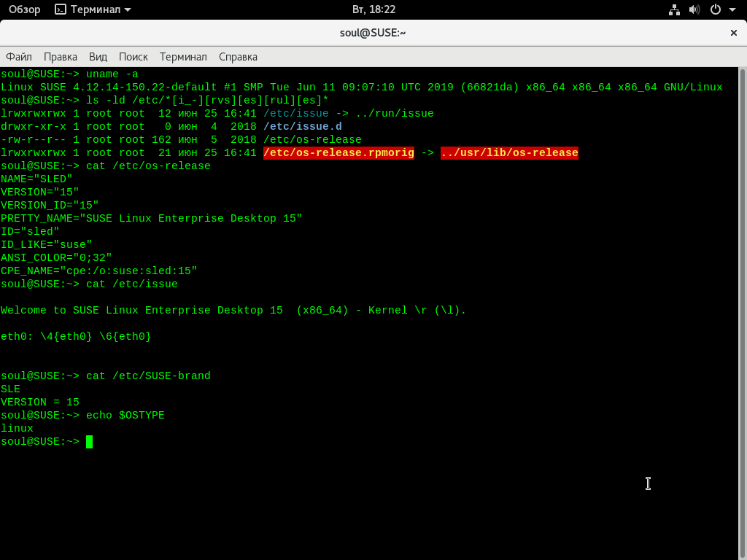Open the Поиск menu
Viewport: 747px width, 560px height.
point(133,57)
